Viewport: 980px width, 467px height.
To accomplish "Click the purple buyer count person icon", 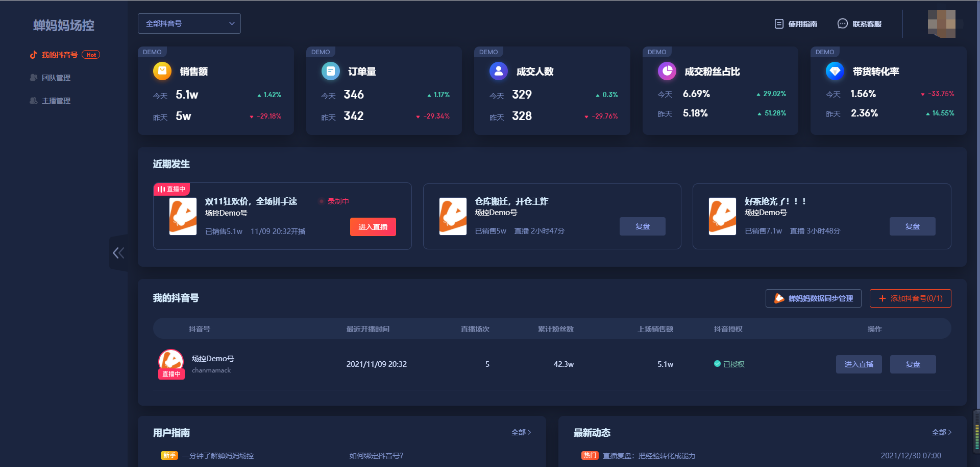I will coord(499,71).
